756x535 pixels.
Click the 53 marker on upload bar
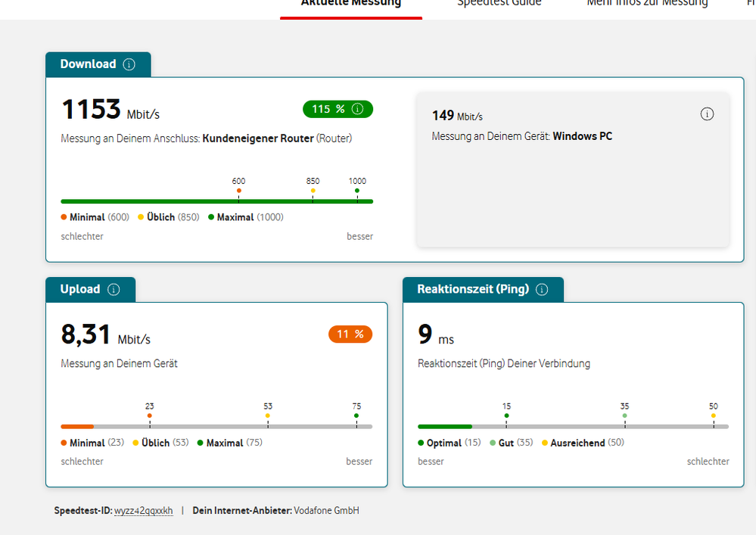[x=268, y=415]
